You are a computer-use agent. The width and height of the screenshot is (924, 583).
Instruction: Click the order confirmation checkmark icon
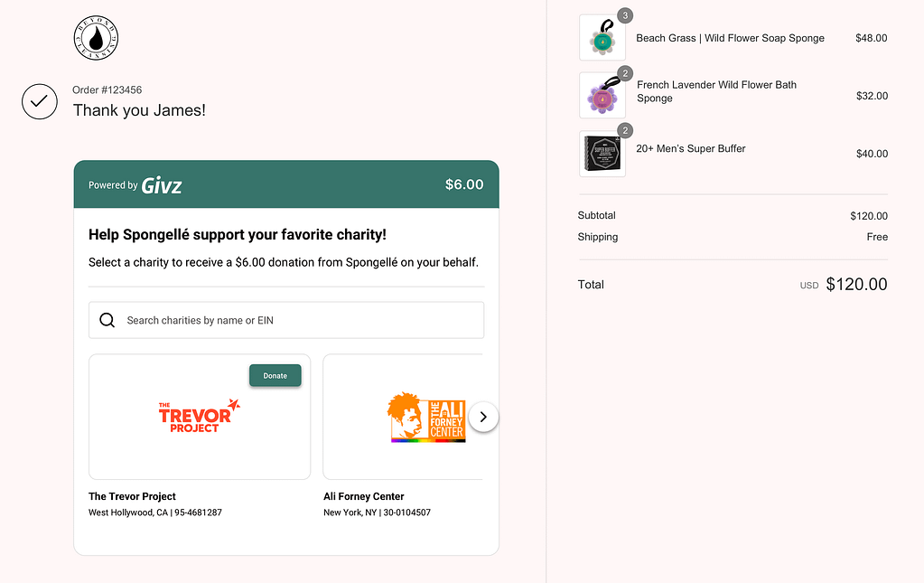coord(40,101)
